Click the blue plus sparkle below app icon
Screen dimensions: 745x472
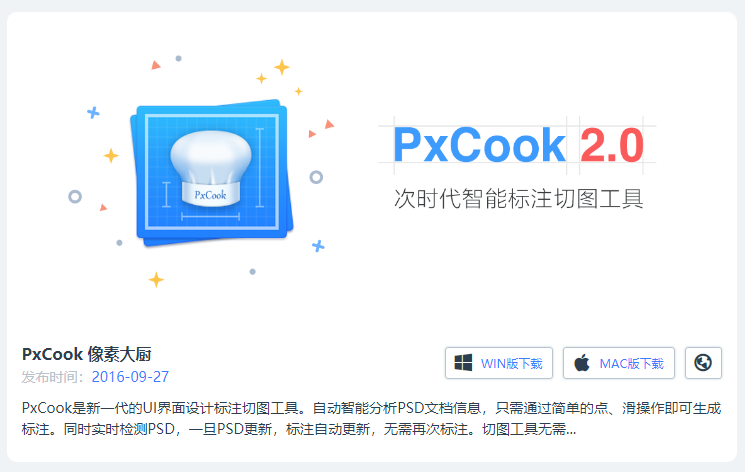pos(318,246)
